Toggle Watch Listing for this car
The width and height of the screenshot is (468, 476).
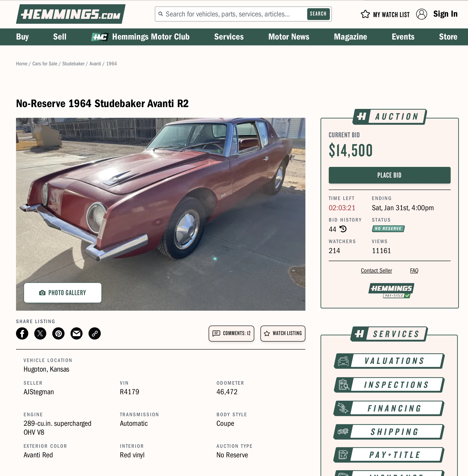[x=283, y=333]
